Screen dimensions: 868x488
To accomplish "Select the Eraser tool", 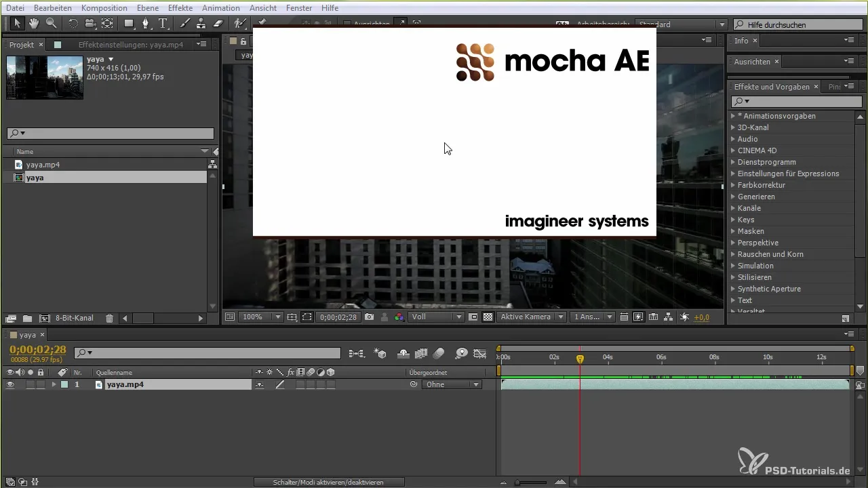I will [218, 24].
